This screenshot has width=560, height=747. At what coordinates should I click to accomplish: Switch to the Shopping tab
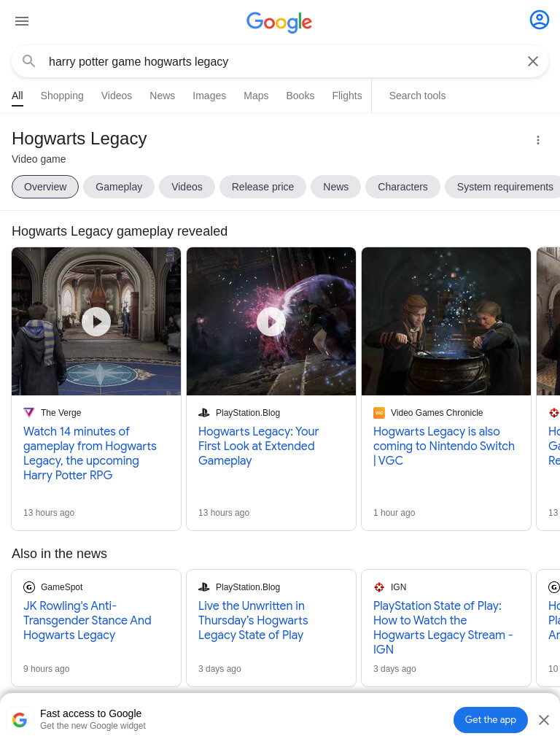pos(62,96)
